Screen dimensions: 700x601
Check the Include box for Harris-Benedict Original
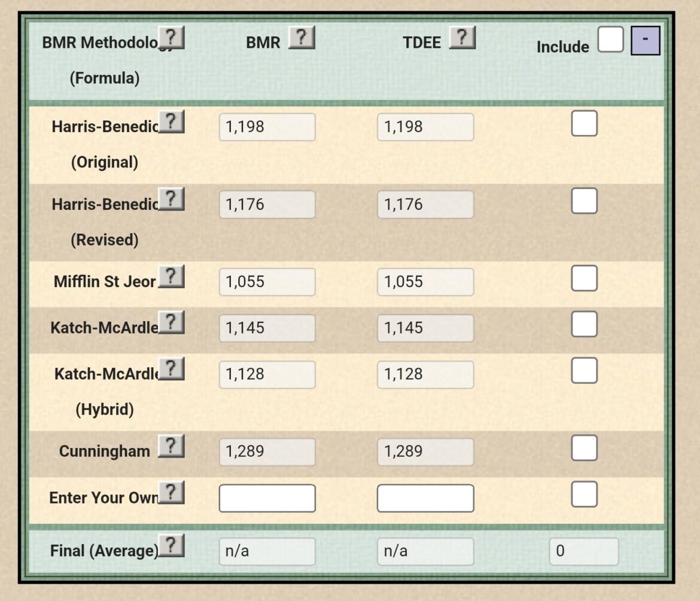click(x=583, y=123)
